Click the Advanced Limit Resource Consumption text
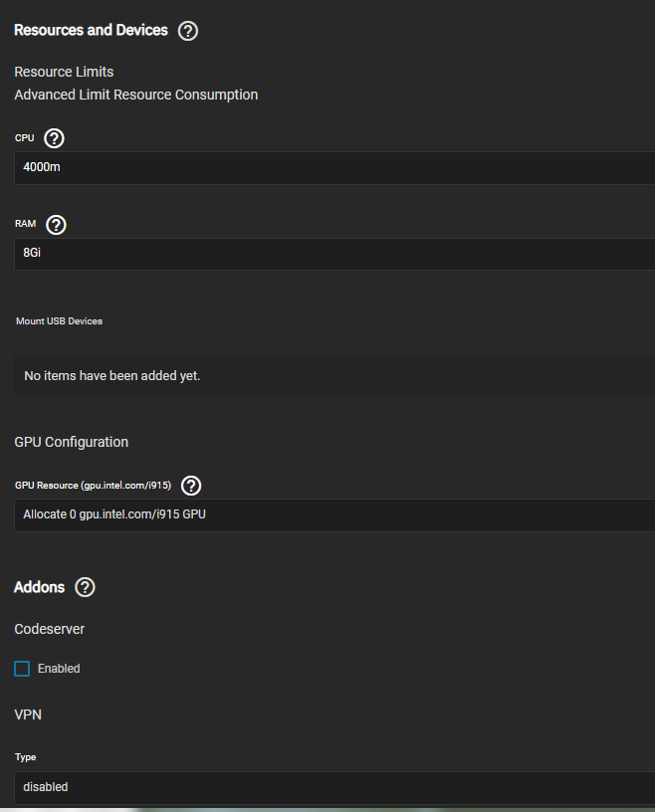 click(x=135, y=95)
